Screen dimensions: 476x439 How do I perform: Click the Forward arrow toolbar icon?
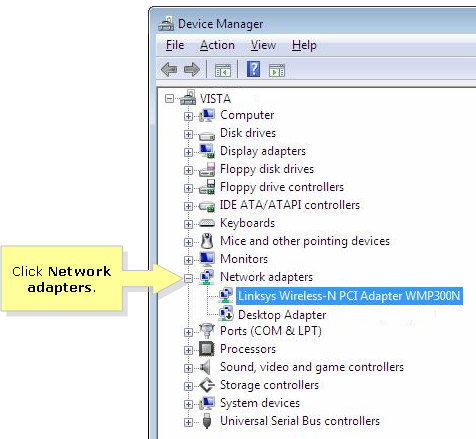click(192, 70)
